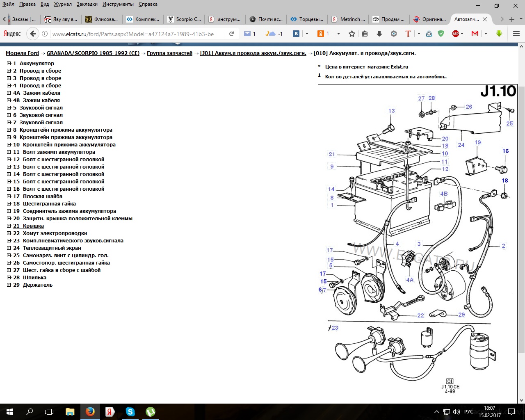Open Skype from the taskbar

tap(130, 411)
